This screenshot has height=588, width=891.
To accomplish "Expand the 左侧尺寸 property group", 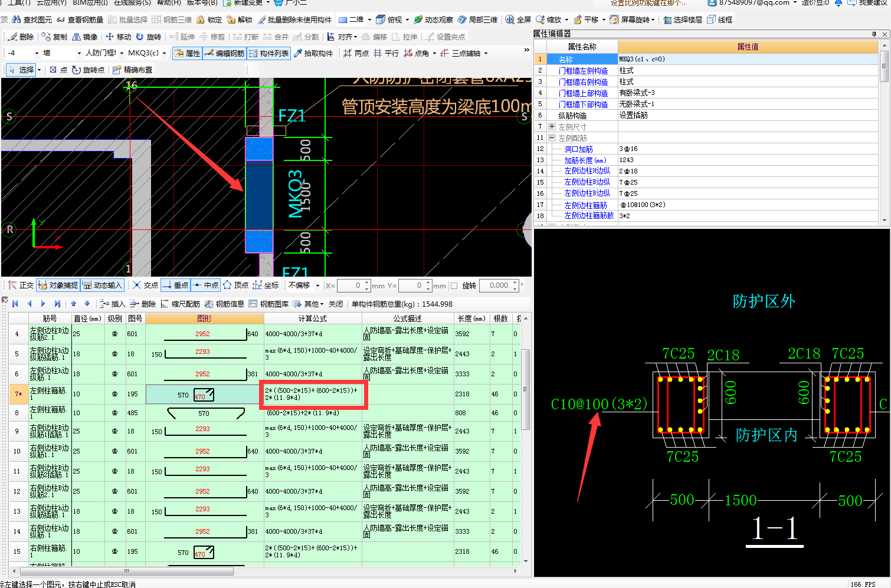I will pos(552,127).
